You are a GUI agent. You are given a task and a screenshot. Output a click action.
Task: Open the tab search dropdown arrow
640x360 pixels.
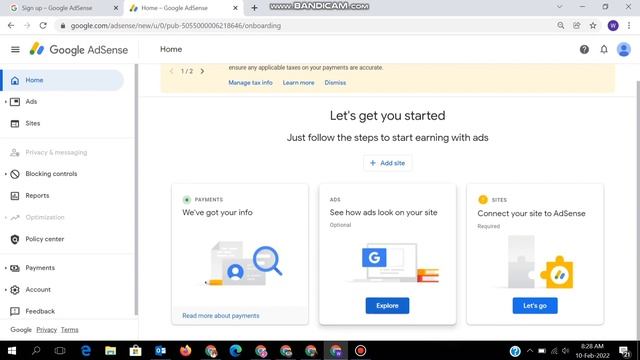(x=560, y=7)
